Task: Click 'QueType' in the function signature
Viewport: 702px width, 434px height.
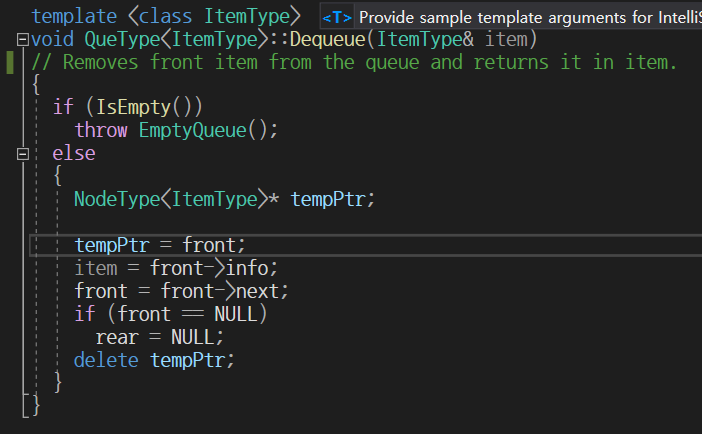Action: click(122, 39)
